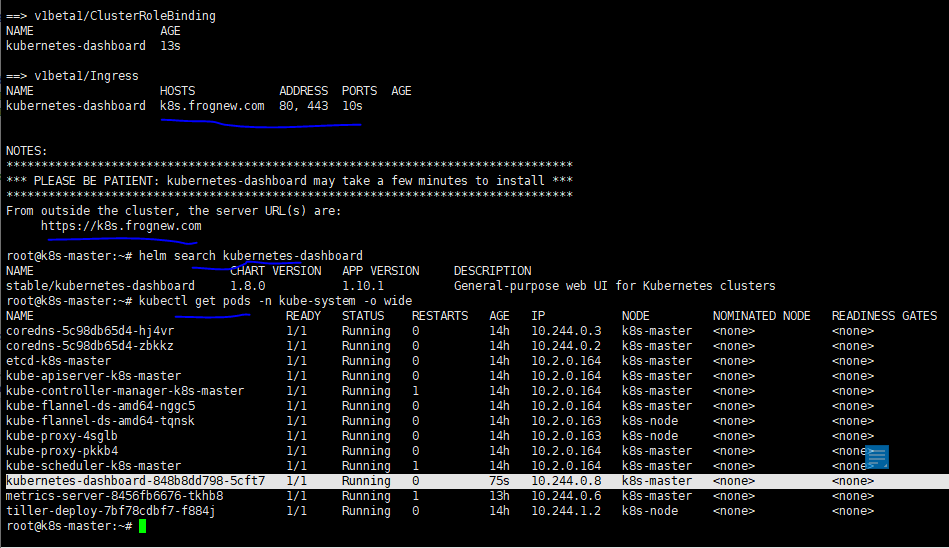Image resolution: width=949 pixels, height=548 pixels.
Task: Click the RESTARTS column header
Action: pyautogui.click(x=440, y=316)
